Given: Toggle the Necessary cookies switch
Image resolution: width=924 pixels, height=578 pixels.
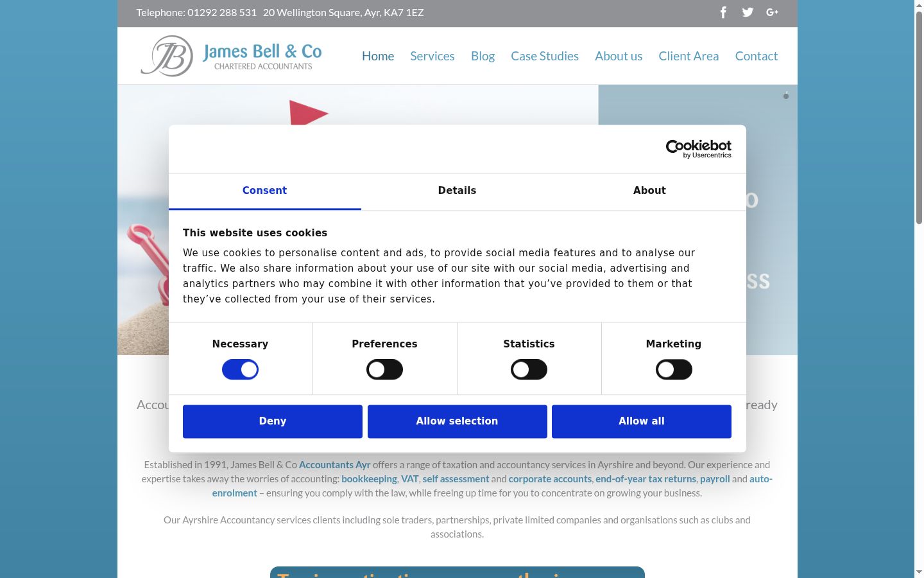Looking at the screenshot, I should click(x=240, y=369).
